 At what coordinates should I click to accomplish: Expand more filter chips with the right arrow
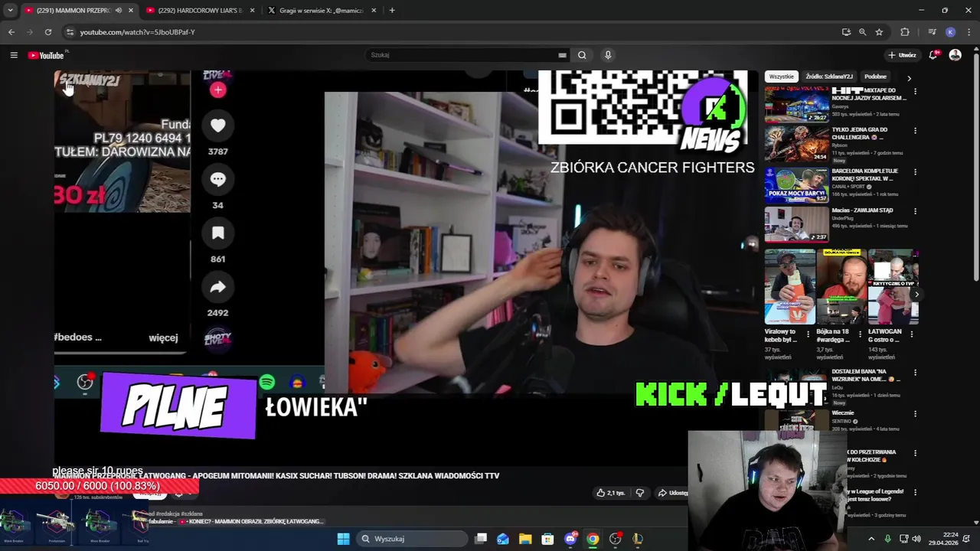point(909,77)
